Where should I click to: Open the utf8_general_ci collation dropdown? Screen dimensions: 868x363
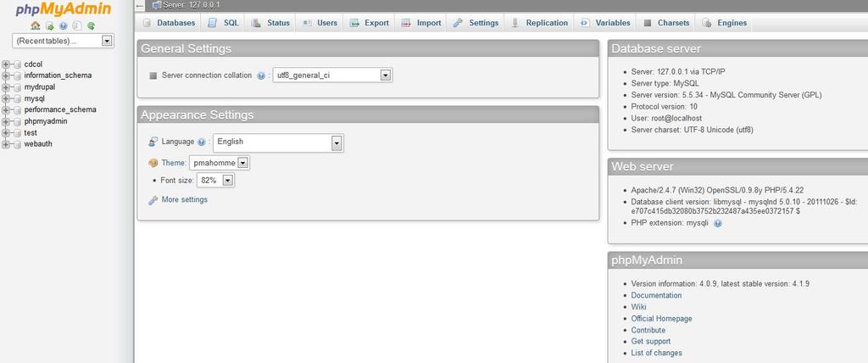[332, 75]
